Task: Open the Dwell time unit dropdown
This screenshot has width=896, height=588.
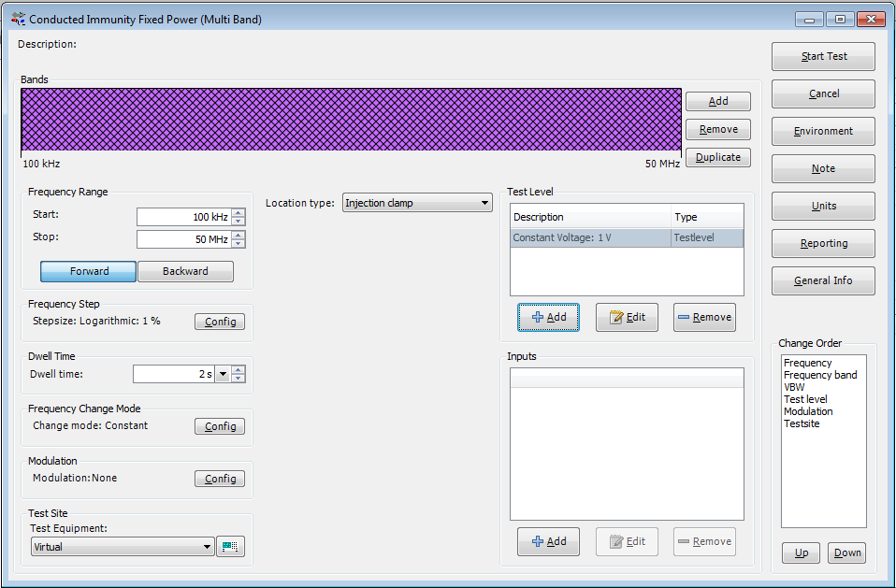Action: (x=222, y=374)
